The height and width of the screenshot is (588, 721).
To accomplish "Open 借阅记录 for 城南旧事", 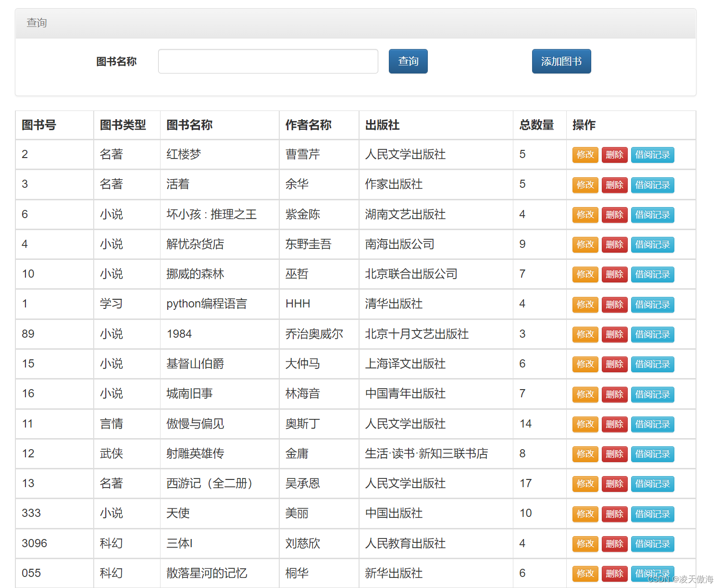I will (x=653, y=394).
